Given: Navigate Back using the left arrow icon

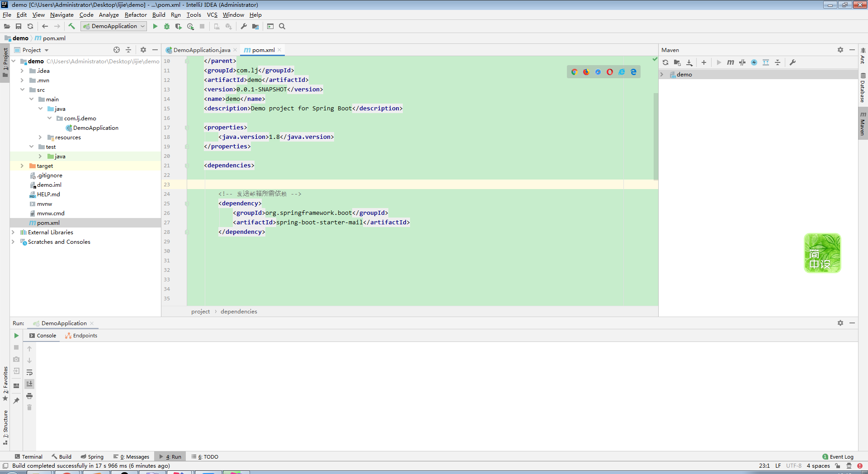Looking at the screenshot, I should pos(45,26).
